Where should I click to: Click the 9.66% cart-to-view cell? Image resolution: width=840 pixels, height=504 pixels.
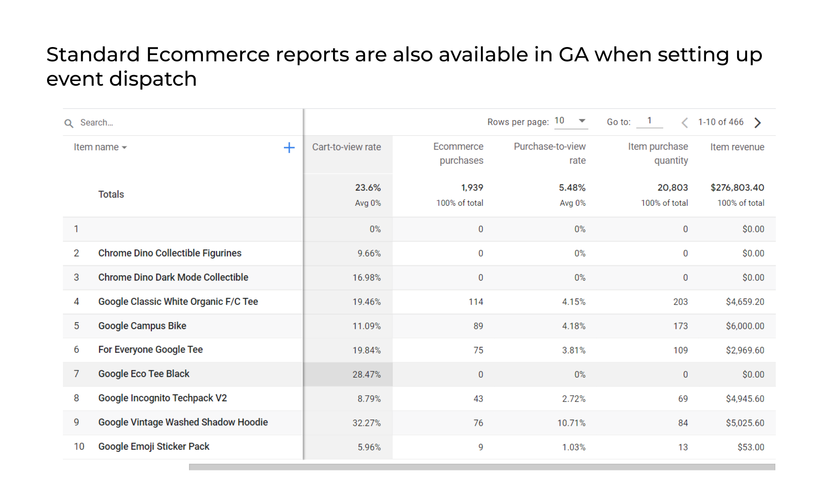click(369, 254)
